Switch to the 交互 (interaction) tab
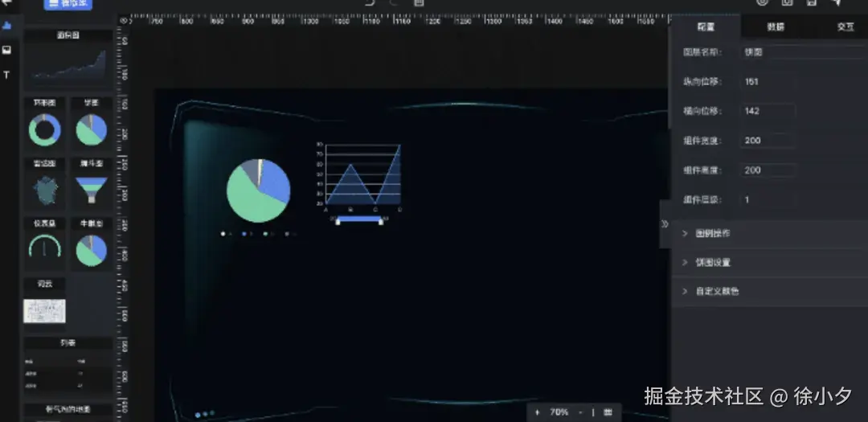 point(845,27)
